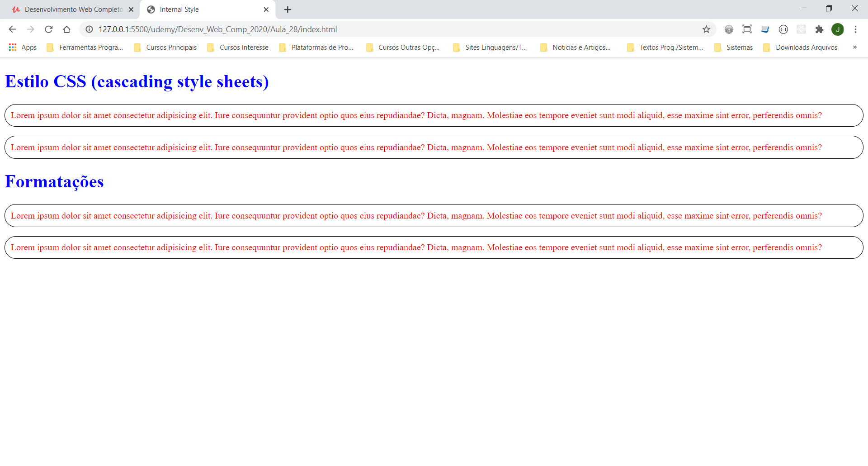Click the first Lorem ipsum paragraph
The width and height of the screenshot is (868, 466).
tap(434, 115)
